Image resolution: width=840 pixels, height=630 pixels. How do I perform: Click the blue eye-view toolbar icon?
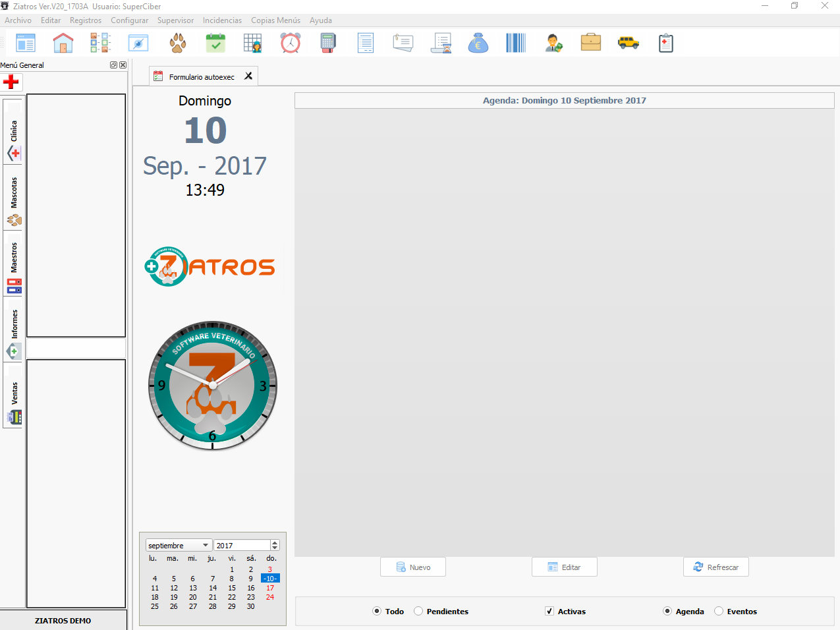point(138,43)
